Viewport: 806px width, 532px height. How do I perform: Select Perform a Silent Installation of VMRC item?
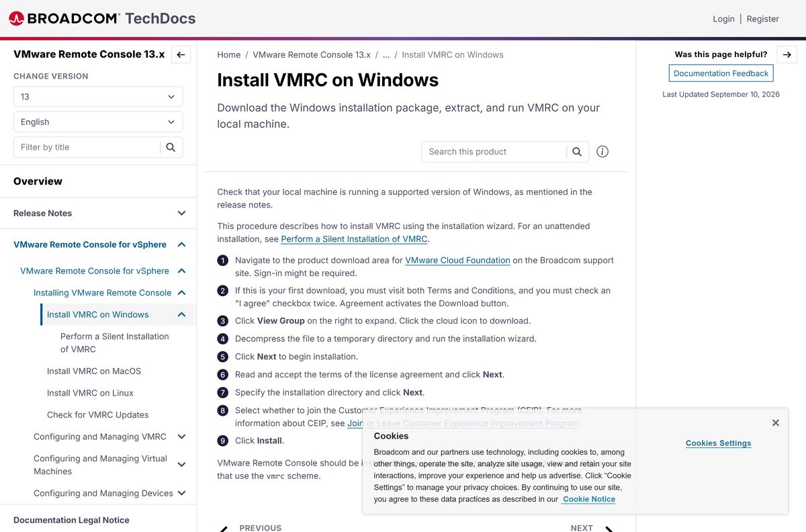115,343
